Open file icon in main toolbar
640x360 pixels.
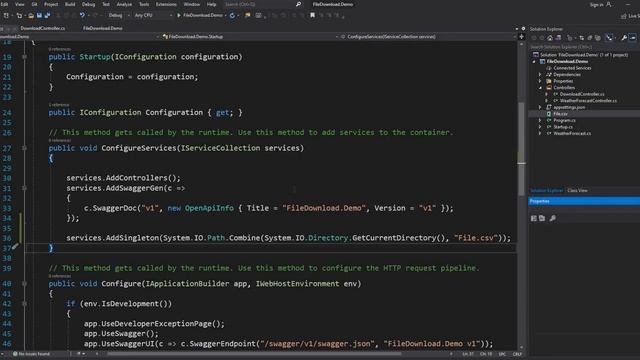[x=31, y=16]
